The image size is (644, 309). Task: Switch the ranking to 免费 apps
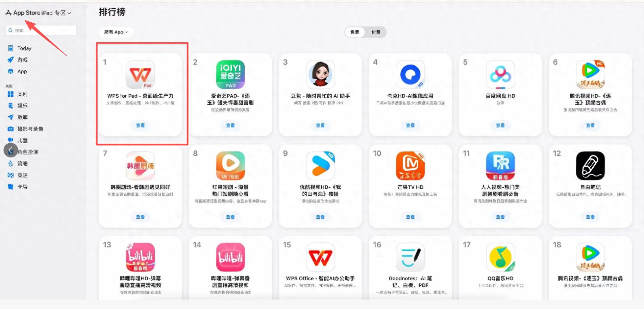pyautogui.click(x=355, y=32)
